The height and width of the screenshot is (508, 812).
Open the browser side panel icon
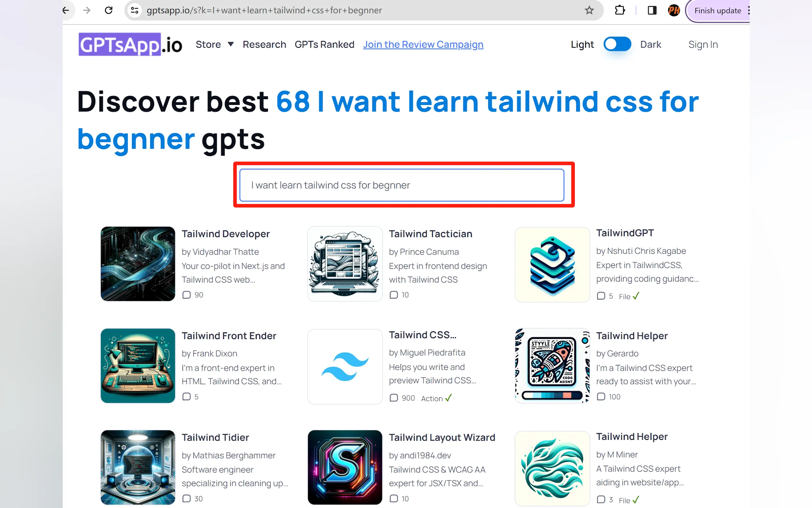coord(652,11)
